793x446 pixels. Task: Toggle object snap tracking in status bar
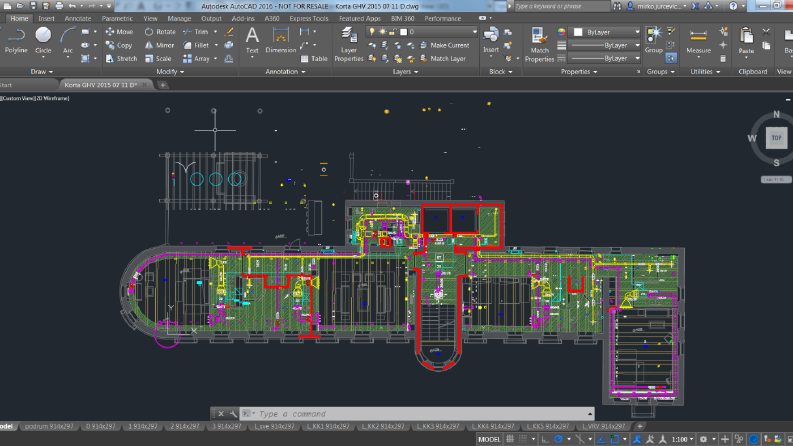click(x=601, y=439)
